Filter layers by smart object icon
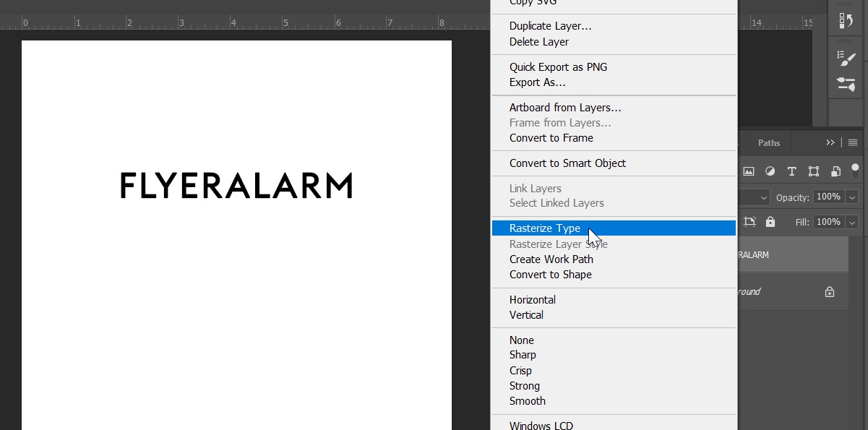The image size is (868, 430). tap(835, 171)
